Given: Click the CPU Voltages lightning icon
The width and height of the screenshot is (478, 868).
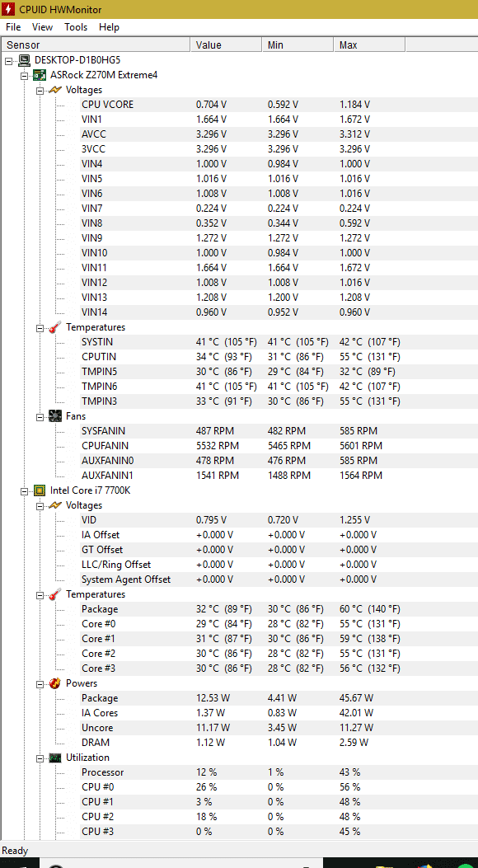Looking at the screenshot, I should point(55,505).
